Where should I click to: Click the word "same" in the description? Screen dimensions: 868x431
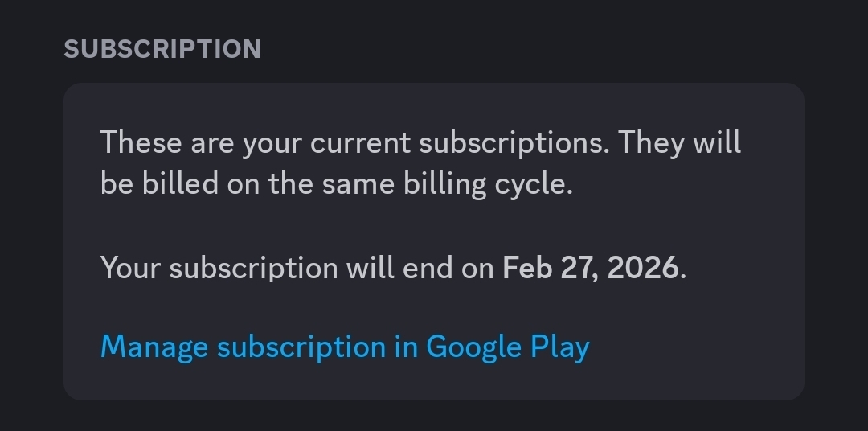pos(358,184)
